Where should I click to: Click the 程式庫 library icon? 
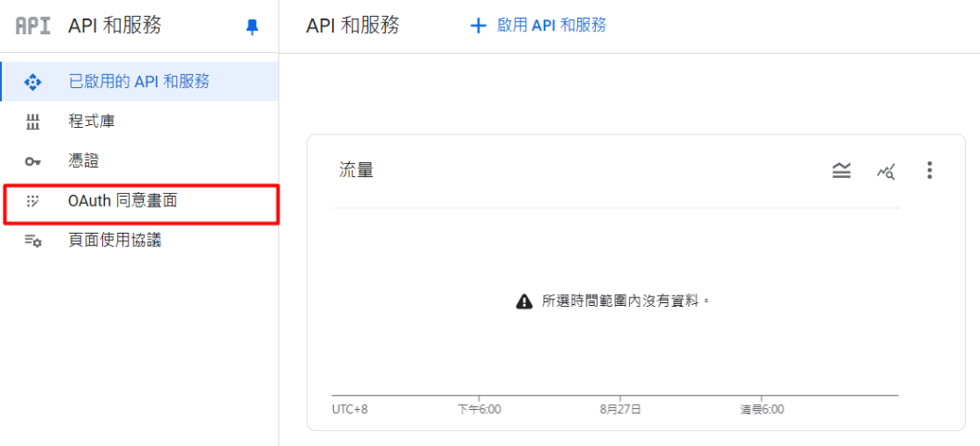click(x=32, y=122)
